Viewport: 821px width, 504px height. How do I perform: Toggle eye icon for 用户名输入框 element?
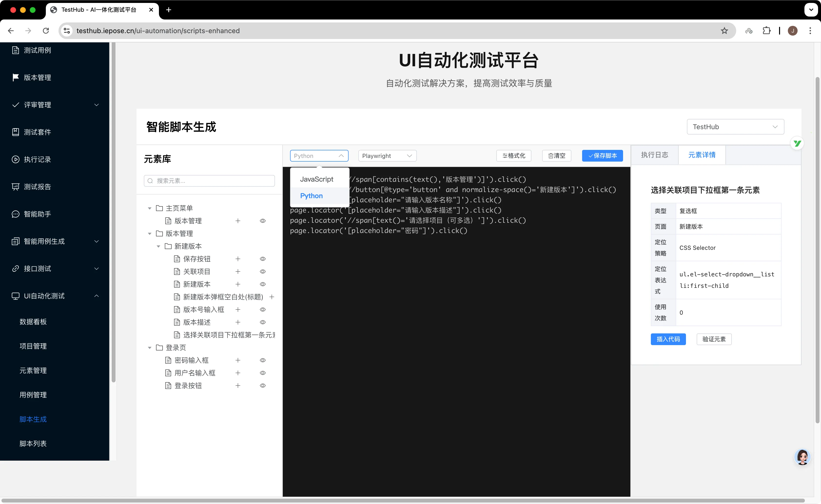[x=263, y=373]
